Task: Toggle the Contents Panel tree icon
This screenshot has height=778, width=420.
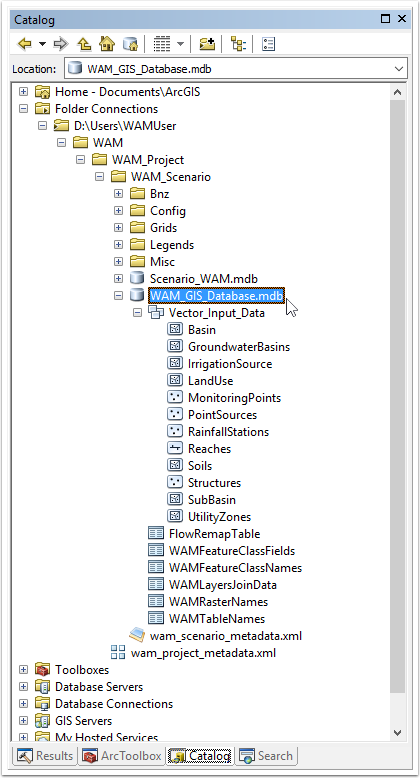Action: click(x=238, y=44)
